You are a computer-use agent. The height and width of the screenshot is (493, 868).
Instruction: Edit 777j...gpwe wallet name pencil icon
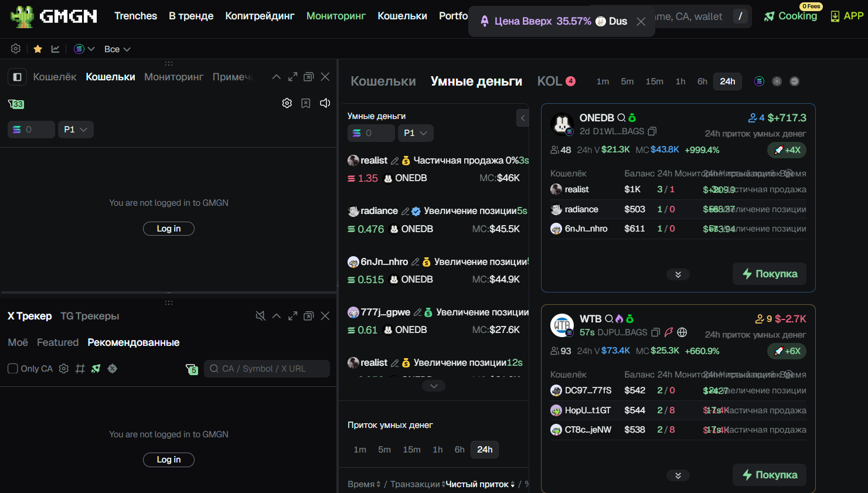click(417, 312)
